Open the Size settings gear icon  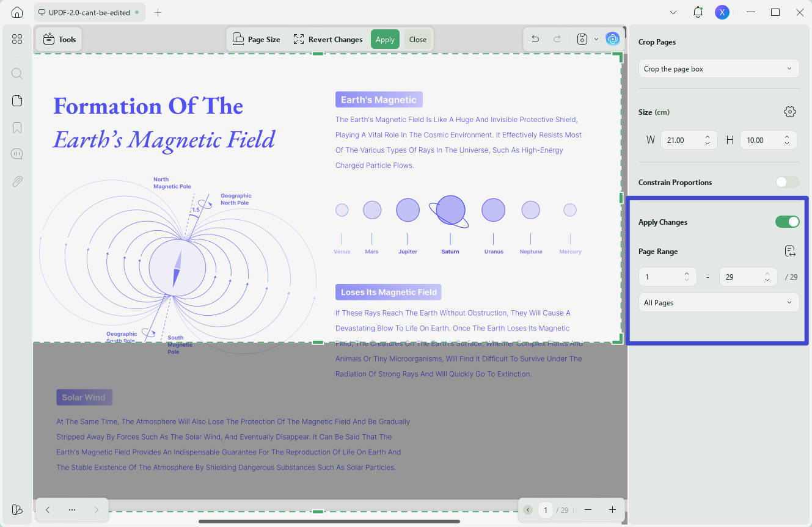coord(790,112)
